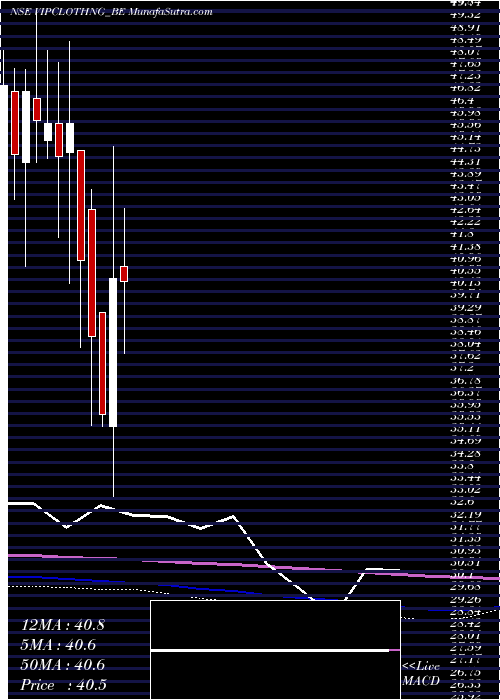Image resolution: width=500 pixels, height=700 pixels.
Task: Click the 34.28 price axis label
Action: tap(466, 454)
